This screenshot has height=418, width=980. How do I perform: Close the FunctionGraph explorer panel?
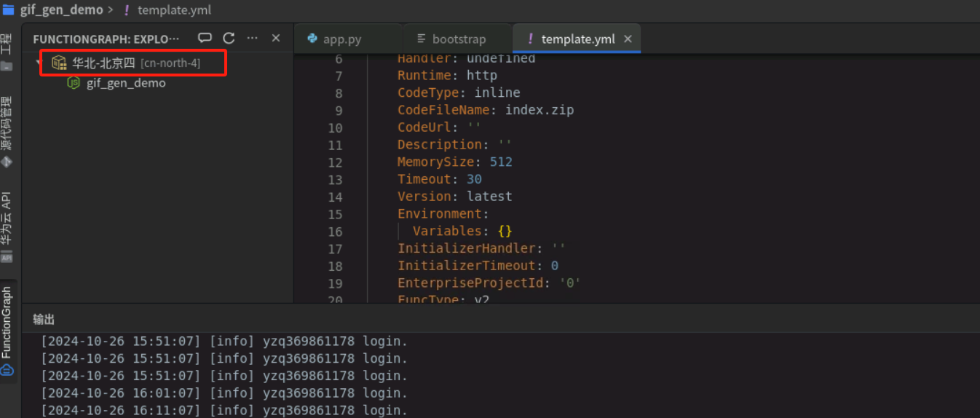[x=276, y=39]
